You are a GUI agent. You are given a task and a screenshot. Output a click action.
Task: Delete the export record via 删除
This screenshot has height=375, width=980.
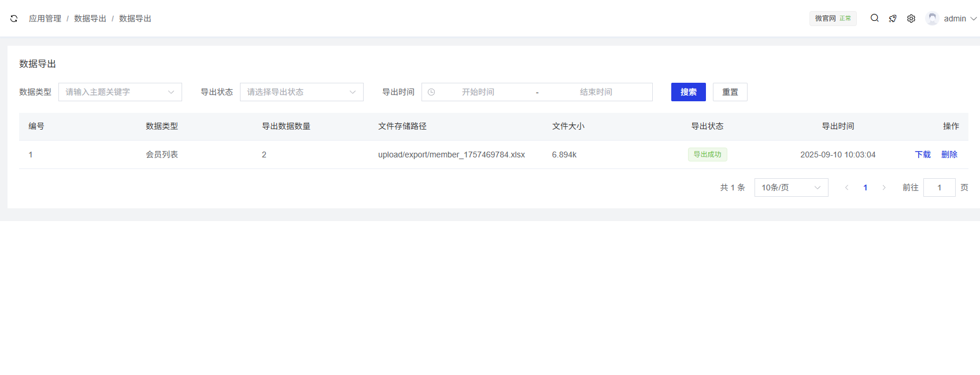click(x=949, y=155)
